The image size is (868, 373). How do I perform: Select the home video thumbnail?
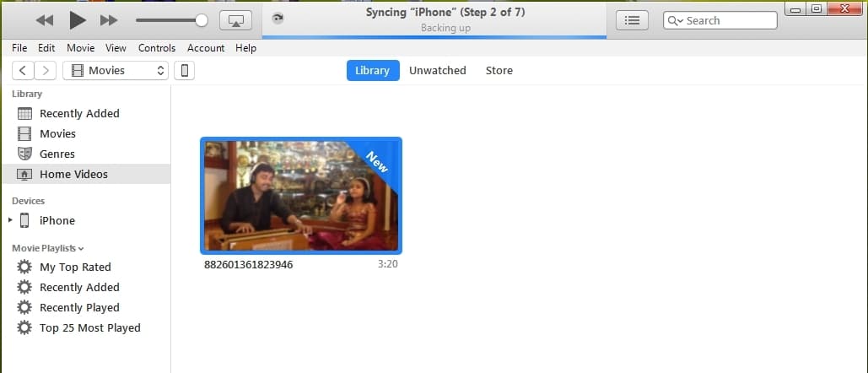pos(301,195)
